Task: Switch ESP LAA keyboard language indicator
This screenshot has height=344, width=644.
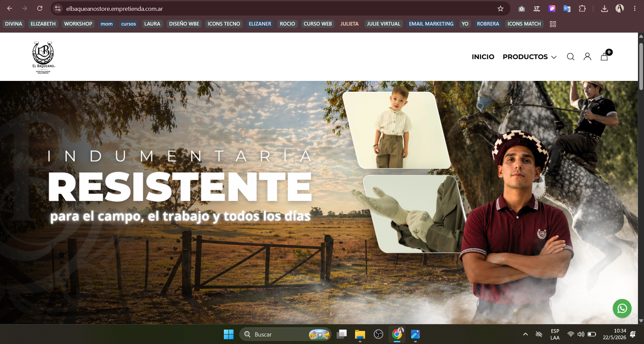Action: point(555,334)
